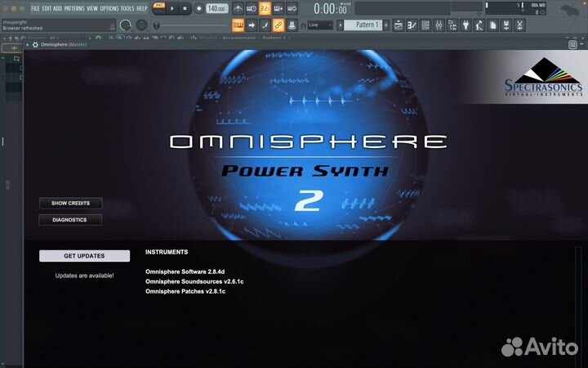
Task: Click the plug icon for plugin picker
Action: [x=465, y=25]
